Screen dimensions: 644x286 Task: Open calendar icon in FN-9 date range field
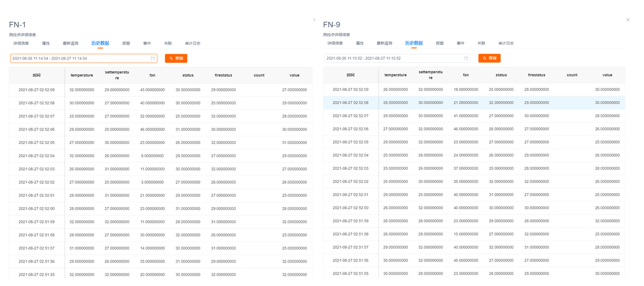pyautogui.click(x=466, y=58)
